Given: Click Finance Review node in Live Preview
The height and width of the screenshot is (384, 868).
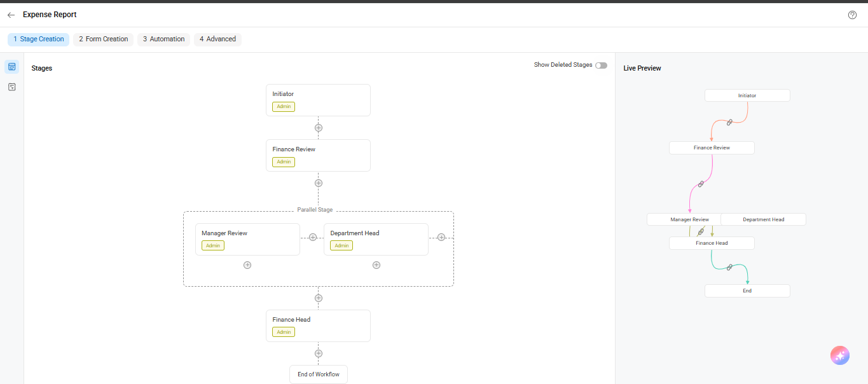Looking at the screenshot, I should tap(712, 147).
